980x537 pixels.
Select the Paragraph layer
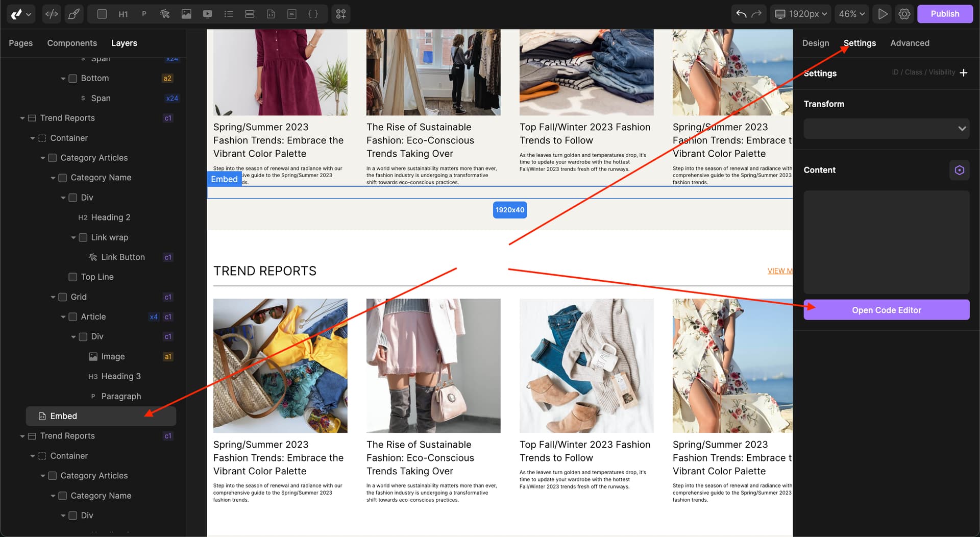click(x=121, y=396)
